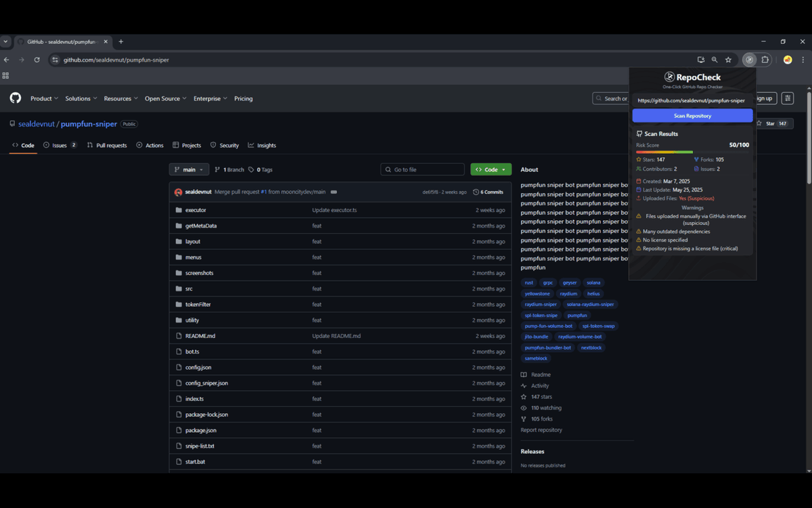
Task: Open the browser profile avatar
Action: 788,60
